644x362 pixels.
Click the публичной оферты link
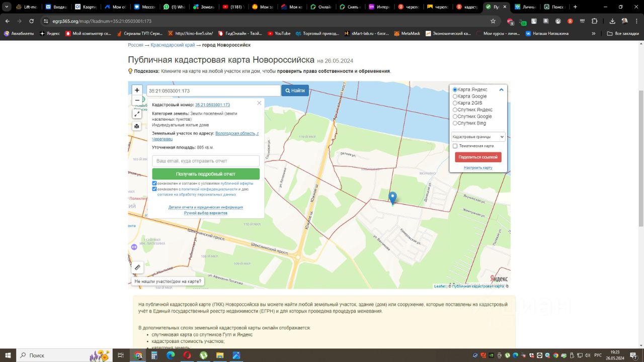point(236,184)
